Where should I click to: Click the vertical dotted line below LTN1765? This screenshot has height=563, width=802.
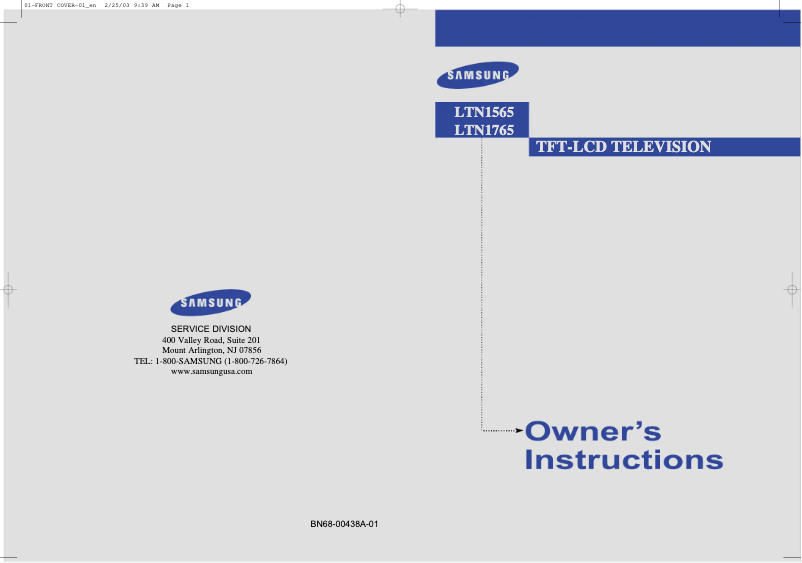482,280
